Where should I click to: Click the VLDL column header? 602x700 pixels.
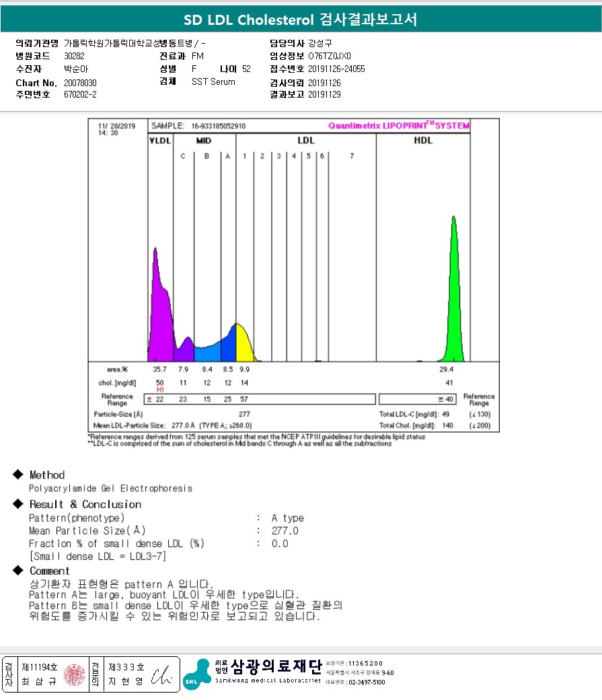pyautogui.click(x=160, y=141)
